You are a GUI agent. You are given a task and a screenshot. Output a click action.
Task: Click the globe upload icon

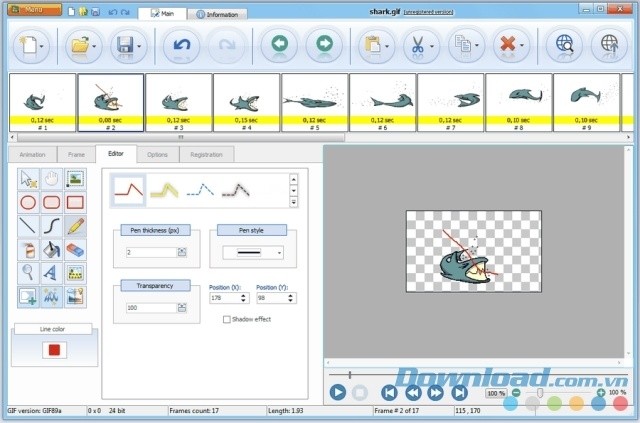pos(609,45)
